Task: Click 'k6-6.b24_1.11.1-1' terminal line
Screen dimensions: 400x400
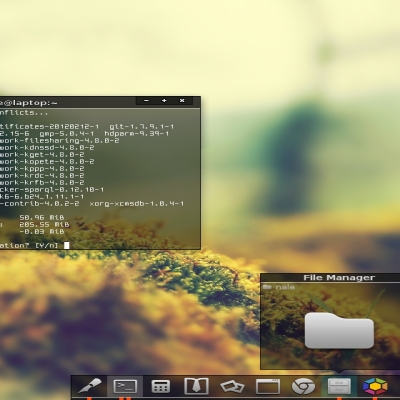Action: tap(42, 196)
